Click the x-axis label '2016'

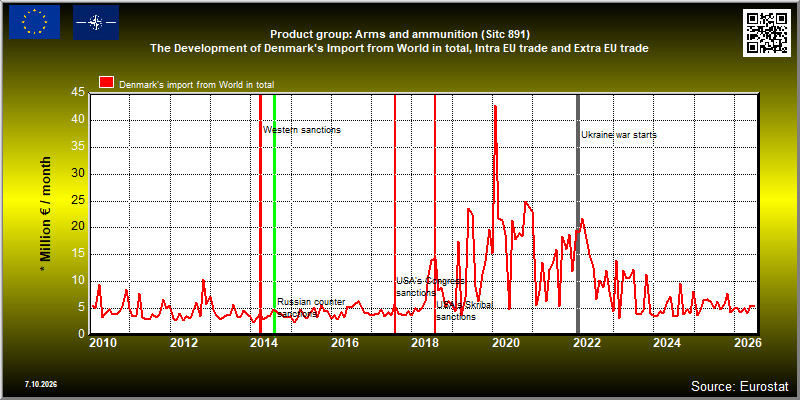345,343
